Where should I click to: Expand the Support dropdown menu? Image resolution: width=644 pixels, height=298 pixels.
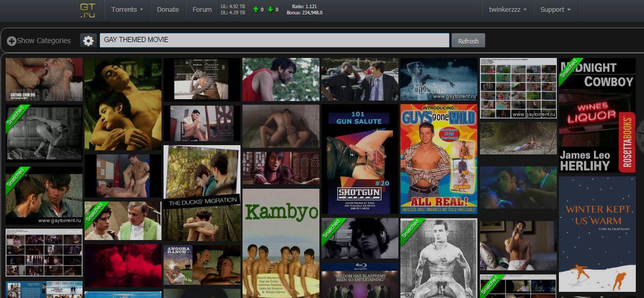(x=555, y=10)
